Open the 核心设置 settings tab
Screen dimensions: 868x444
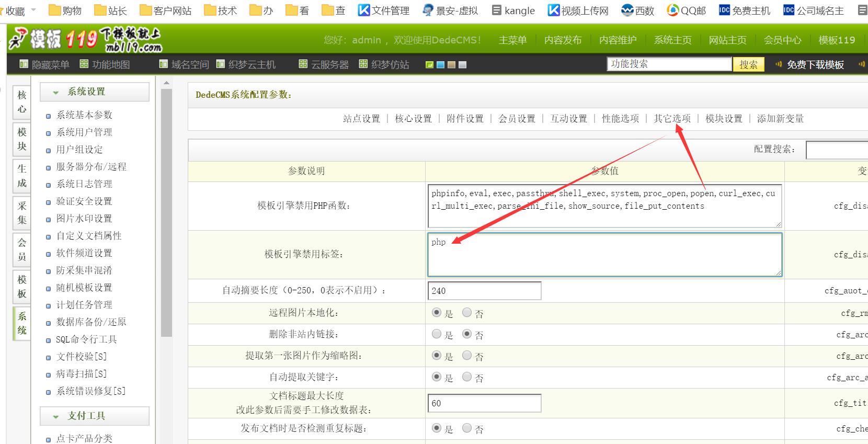413,119
